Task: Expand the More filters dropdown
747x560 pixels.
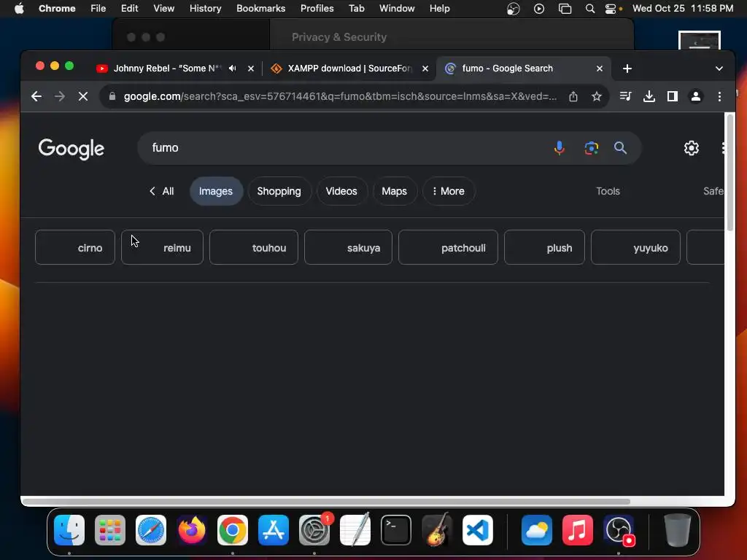Action: (x=449, y=192)
